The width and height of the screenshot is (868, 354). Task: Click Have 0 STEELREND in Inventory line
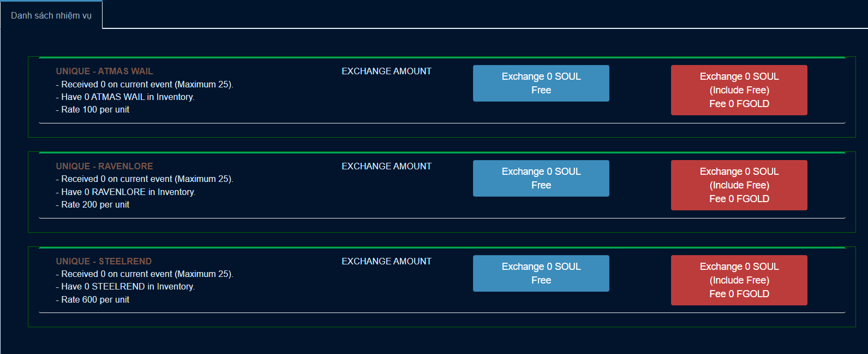125,286
